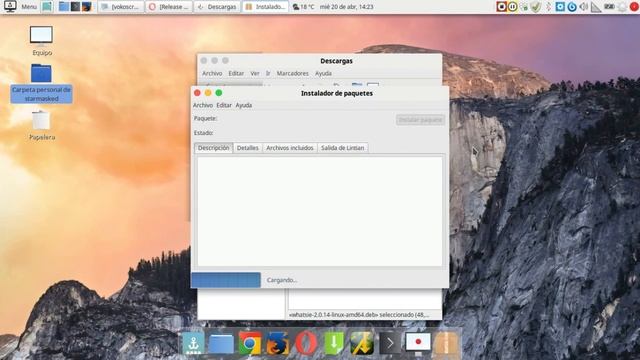This screenshot has width=640, height=360.
Task: Launch the terminal from the top panel
Action: tap(75, 7)
